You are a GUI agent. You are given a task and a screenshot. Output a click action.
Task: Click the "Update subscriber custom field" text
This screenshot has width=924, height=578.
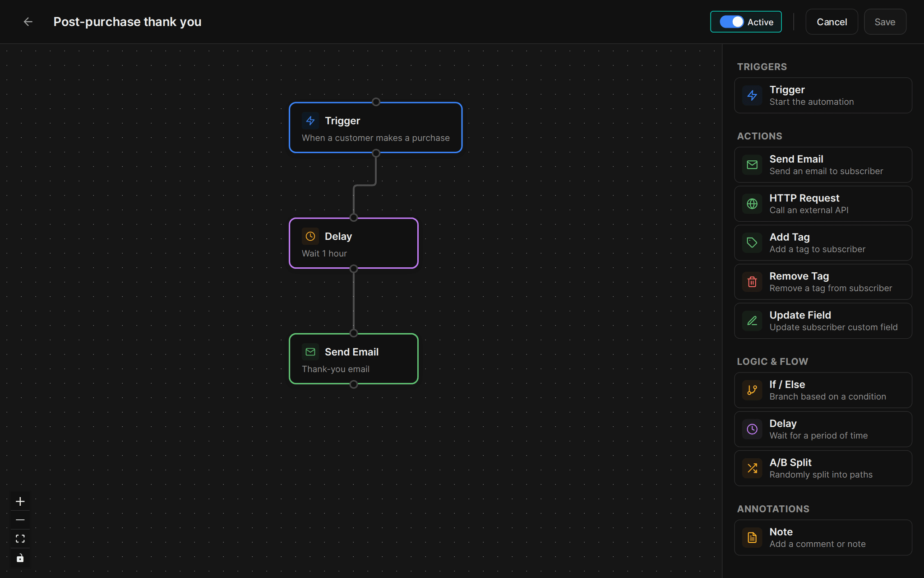pos(833,327)
